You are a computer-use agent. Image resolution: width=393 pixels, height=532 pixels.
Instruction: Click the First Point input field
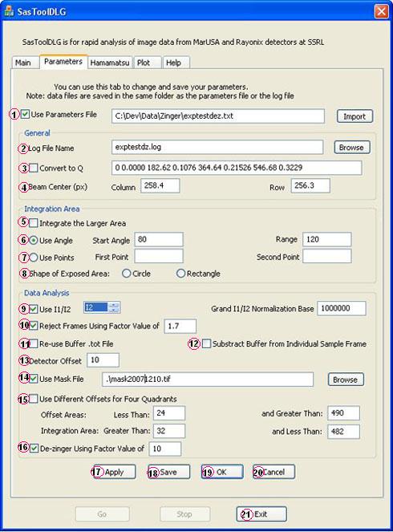159,256
